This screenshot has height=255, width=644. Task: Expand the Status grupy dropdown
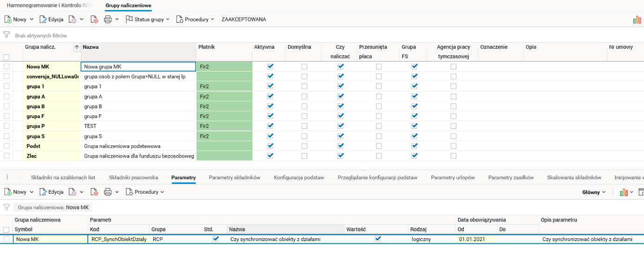pos(148,20)
